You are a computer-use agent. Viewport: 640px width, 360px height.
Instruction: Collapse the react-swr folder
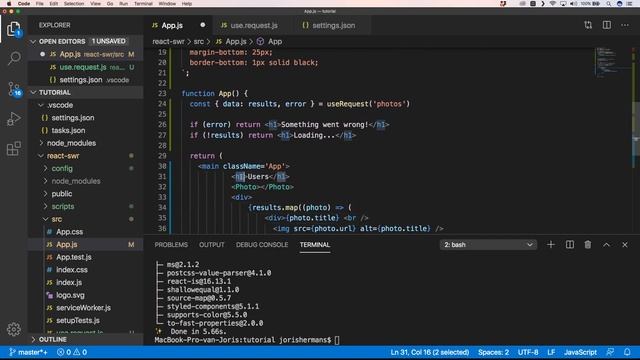[41, 156]
